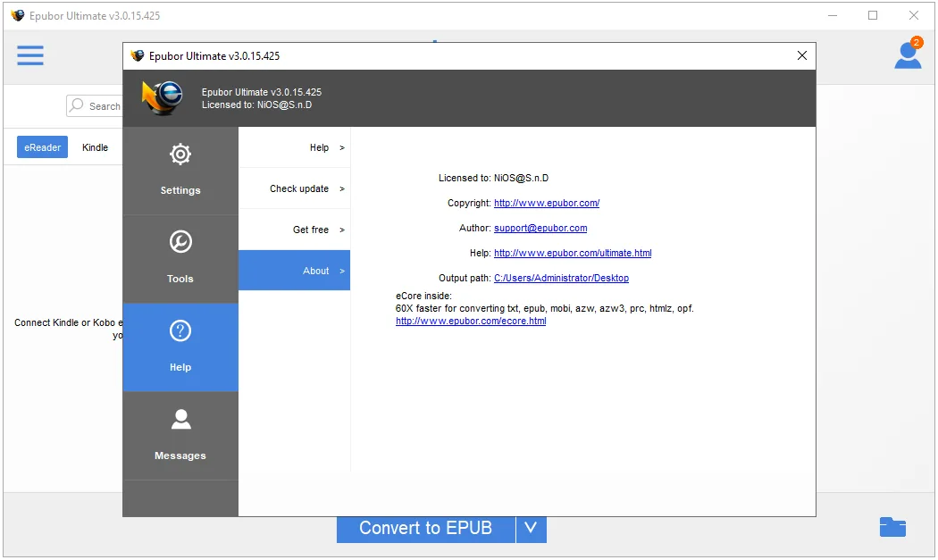Click the search magnifier icon in main window
The image size is (938, 560).
click(x=77, y=105)
